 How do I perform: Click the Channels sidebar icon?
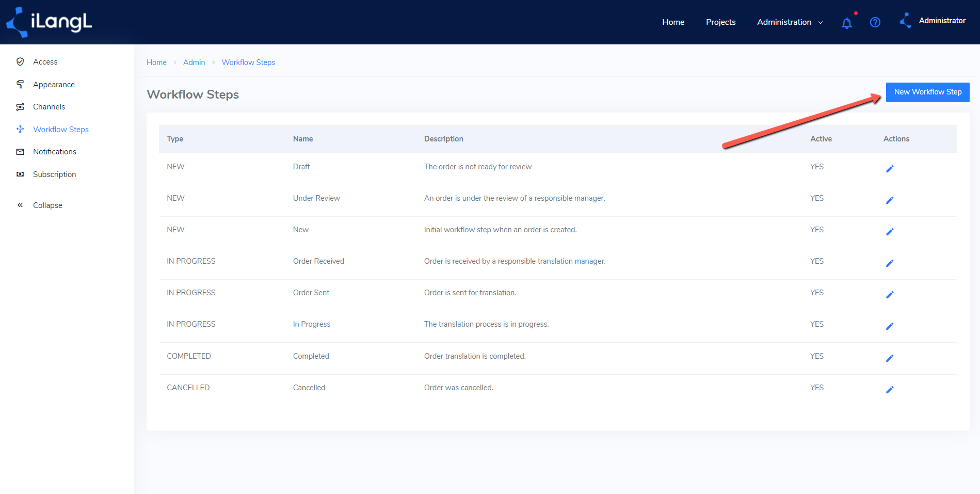pos(20,107)
